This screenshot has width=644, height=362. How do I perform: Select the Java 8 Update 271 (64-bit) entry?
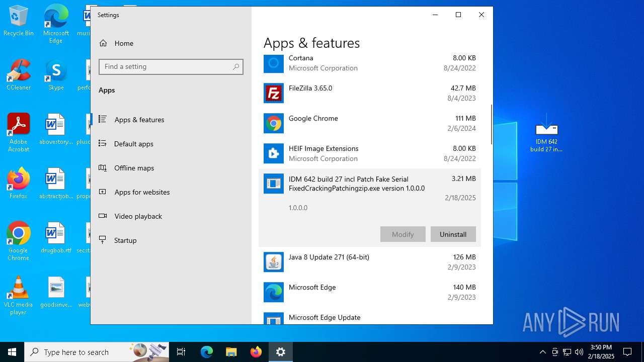click(x=370, y=262)
